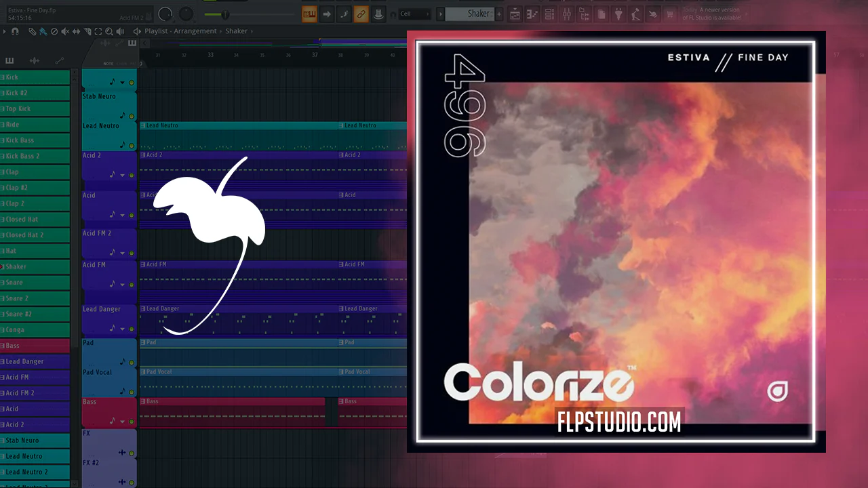Click the stamp icon in top toolbar

[378, 14]
